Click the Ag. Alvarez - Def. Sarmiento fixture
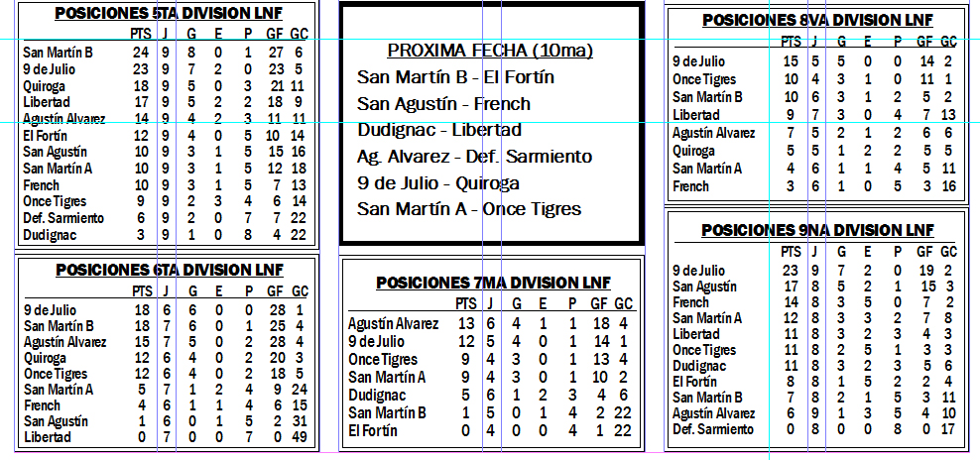The image size is (980, 460). click(x=474, y=157)
